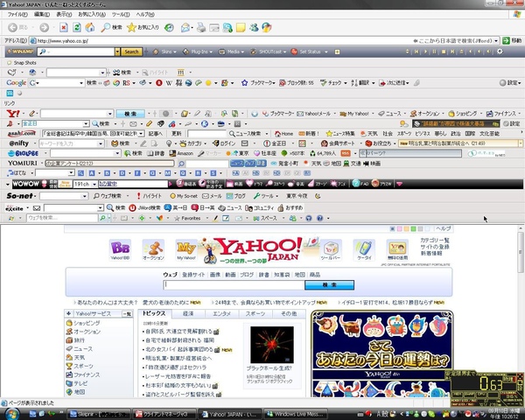This screenshot has width=525, height=420.
Task: Click Home icon on asahi.com toolbar
Action: [x=283, y=134]
